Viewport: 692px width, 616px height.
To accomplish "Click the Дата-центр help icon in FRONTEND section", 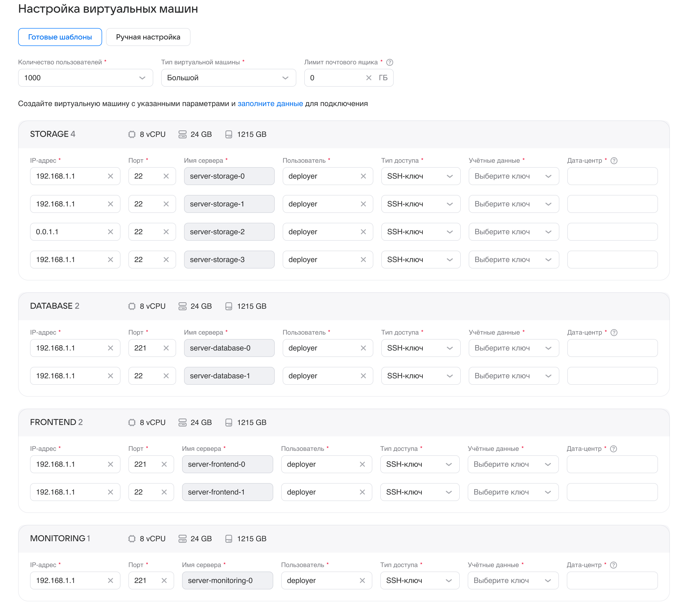I will click(614, 449).
